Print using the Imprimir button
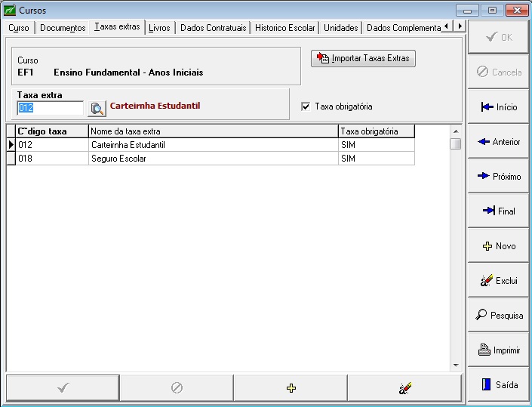 (499, 350)
